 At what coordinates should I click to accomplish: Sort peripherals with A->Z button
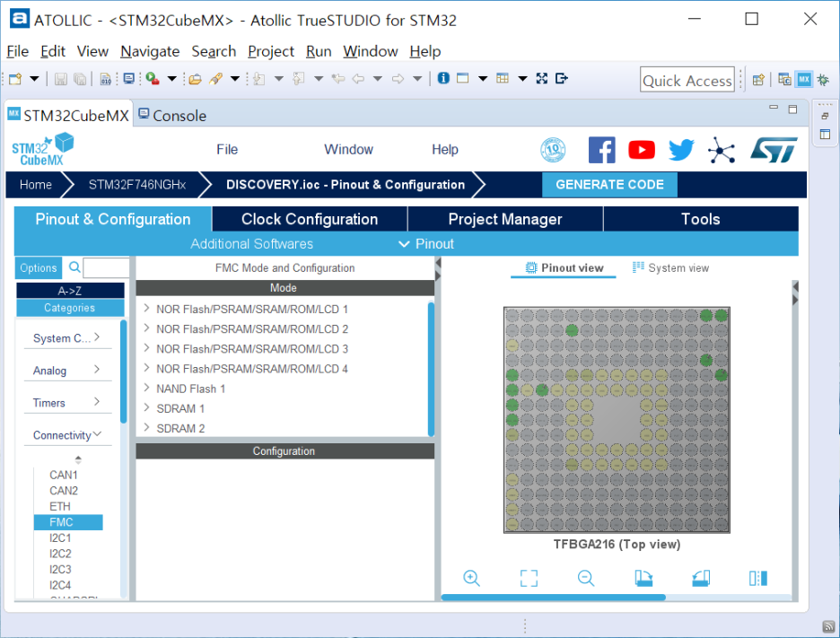(x=70, y=291)
